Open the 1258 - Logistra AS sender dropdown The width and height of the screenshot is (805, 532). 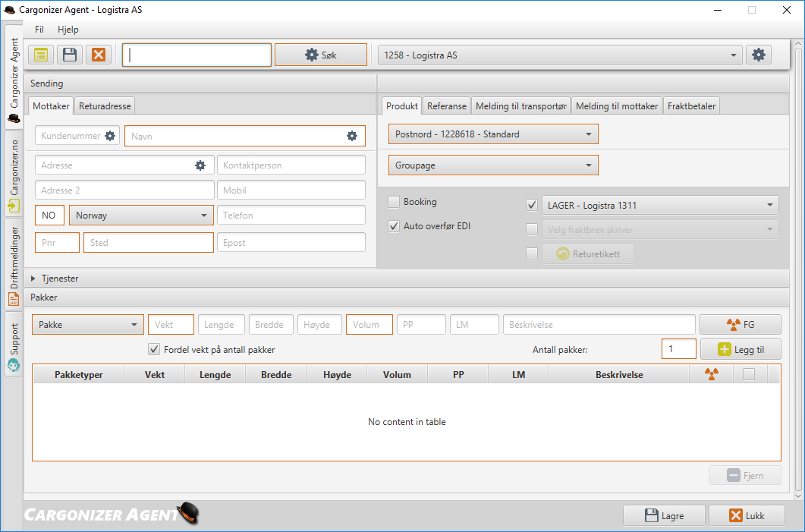(560, 55)
